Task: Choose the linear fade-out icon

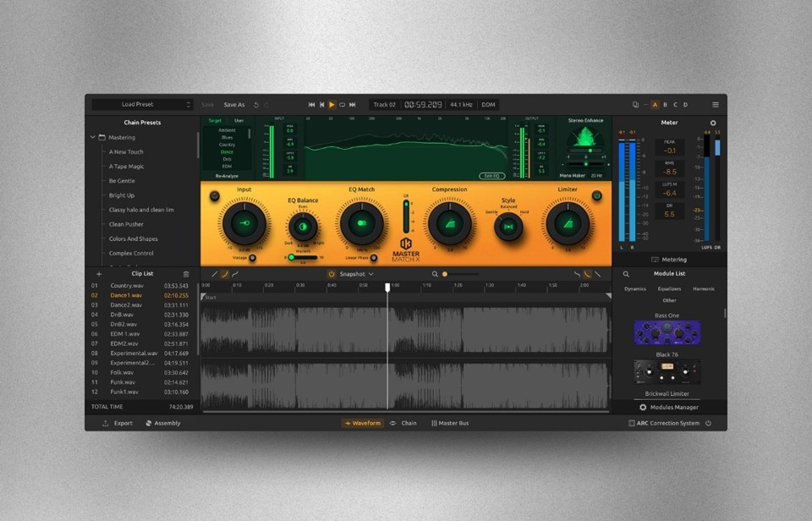Action: (x=598, y=274)
